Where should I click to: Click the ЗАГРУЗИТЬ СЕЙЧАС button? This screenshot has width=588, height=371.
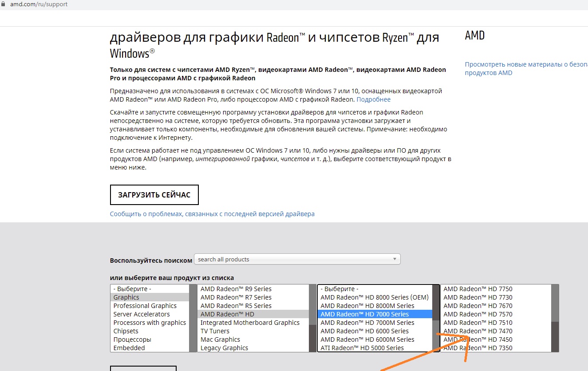click(154, 195)
